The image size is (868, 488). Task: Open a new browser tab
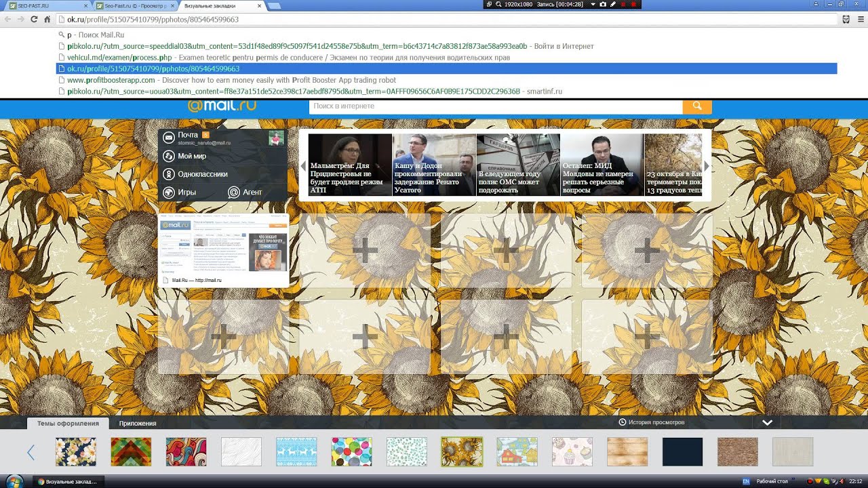click(275, 6)
